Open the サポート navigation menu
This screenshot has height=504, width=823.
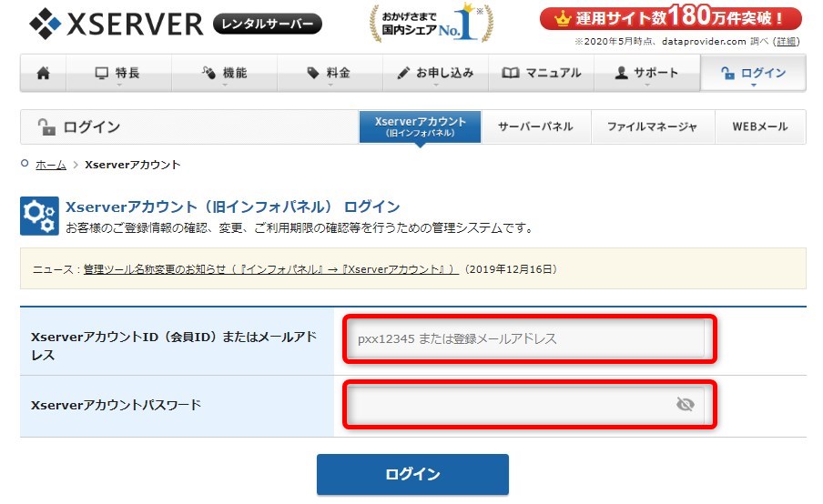point(647,73)
